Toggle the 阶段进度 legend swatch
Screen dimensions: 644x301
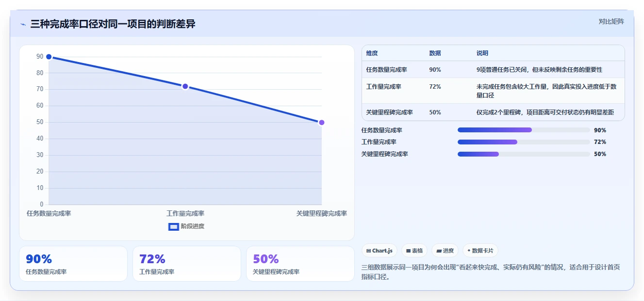174,226
